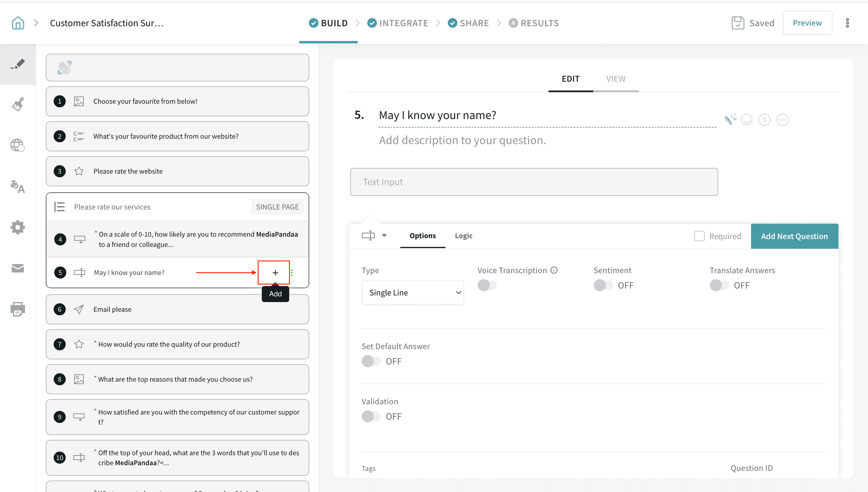
Task: Open the vertical three-dot menu at top right
Action: point(847,23)
